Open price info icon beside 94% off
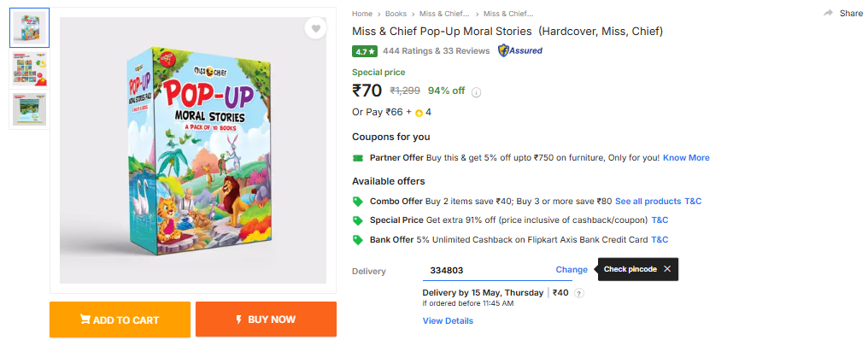Image resolution: width=868 pixels, height=340 pixels. pos(476,92)
